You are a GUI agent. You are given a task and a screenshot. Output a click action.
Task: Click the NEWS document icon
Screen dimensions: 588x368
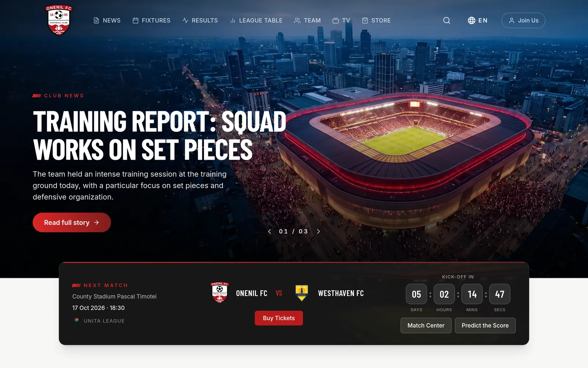click(x=96, y=21)
